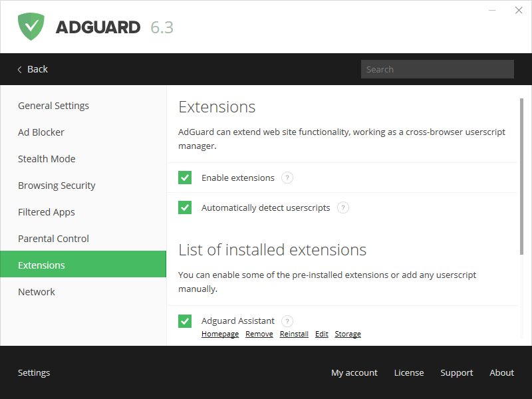Click the Back arrow chevron

pyautogui.click(x=20, y=69)
